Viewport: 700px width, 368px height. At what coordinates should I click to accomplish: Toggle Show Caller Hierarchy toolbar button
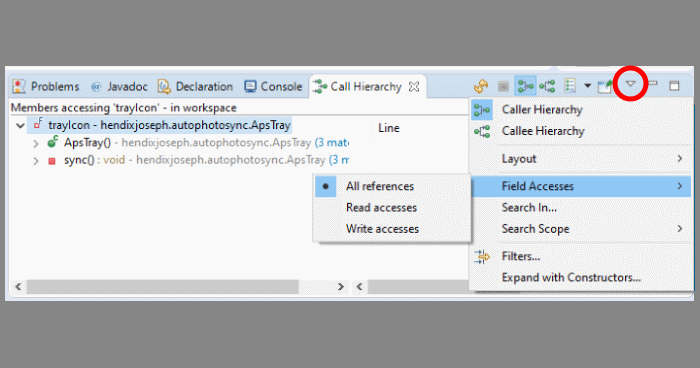[x=525, y=86]
